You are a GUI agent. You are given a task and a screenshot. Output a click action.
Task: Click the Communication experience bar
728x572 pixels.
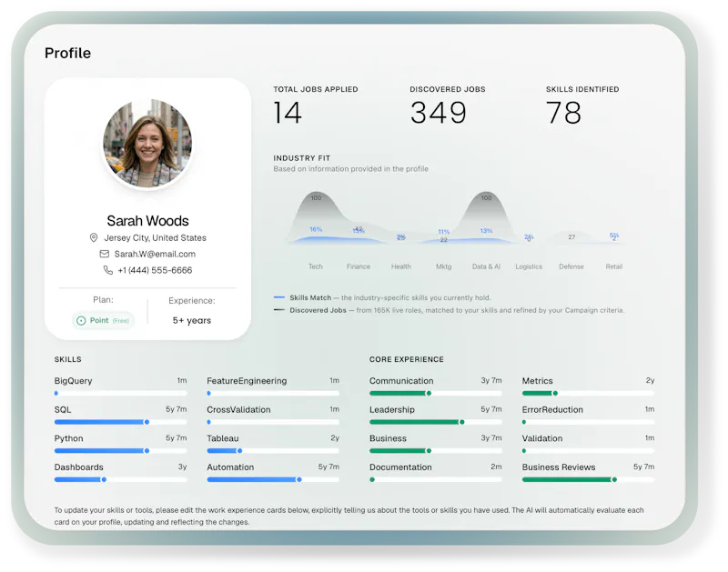click(436, 394)
